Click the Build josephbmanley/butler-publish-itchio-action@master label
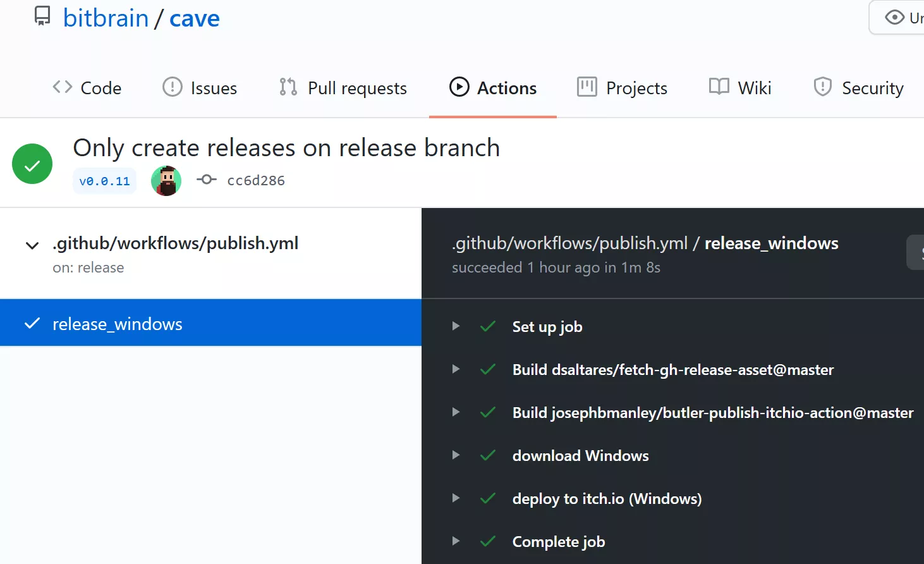This screenshot has height=564, width=924. (713, 413)
